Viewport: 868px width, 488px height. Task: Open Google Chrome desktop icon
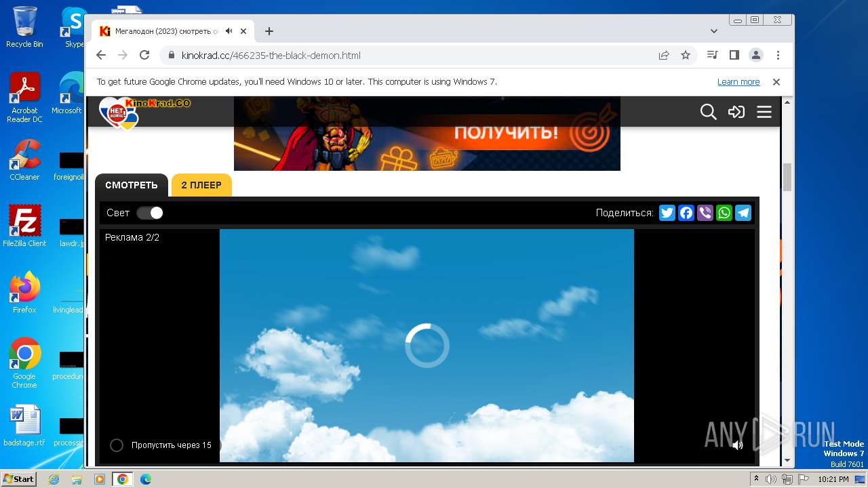24,363
